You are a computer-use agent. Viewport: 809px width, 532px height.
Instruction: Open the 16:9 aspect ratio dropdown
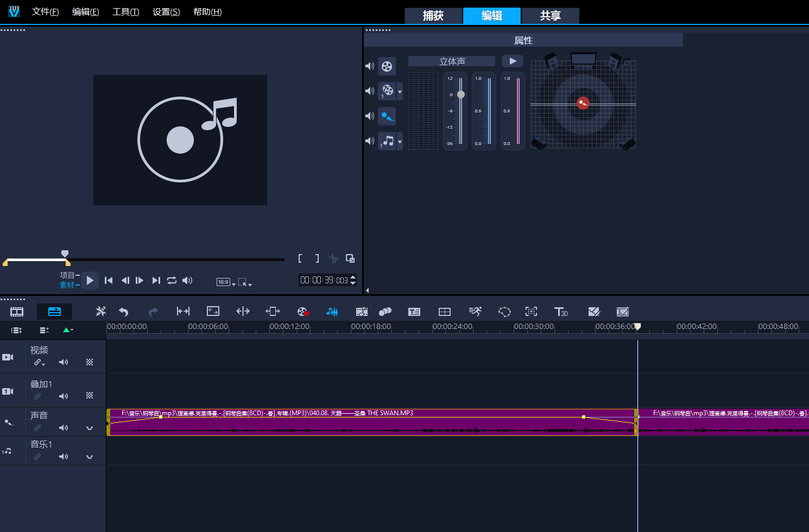226,282
